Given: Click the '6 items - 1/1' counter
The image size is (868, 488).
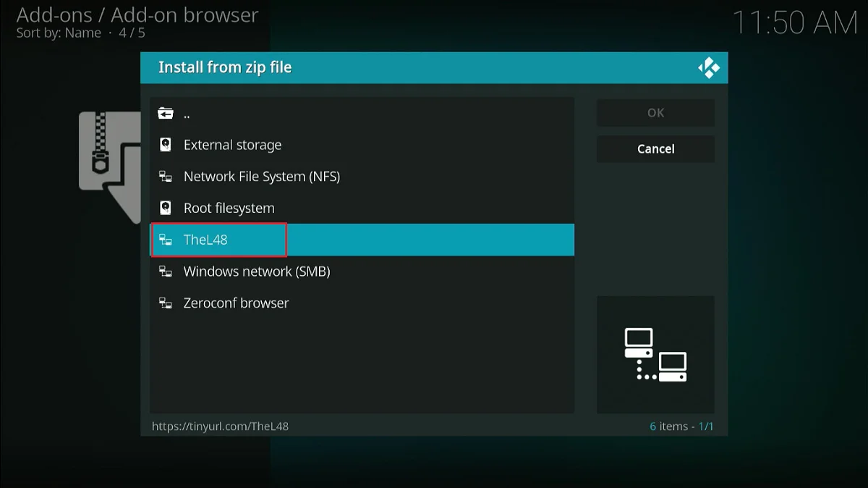Looking at the screenshot, I should [x=681, y=426].
